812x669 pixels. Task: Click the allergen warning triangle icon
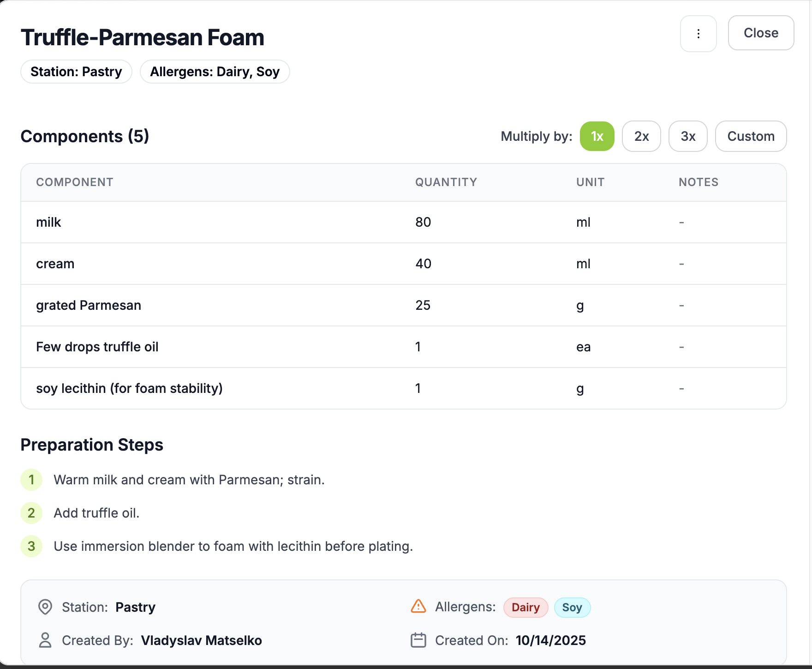coord(418,606)
